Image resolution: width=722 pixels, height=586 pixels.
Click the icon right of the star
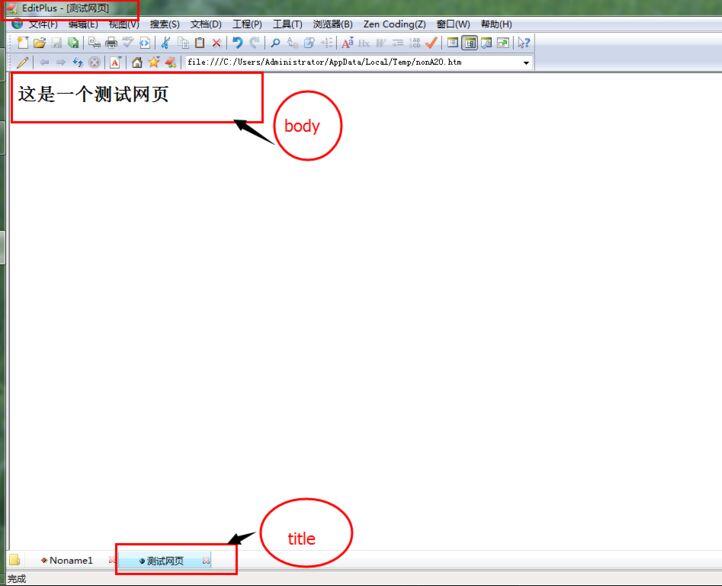click(x=170, y=62)
